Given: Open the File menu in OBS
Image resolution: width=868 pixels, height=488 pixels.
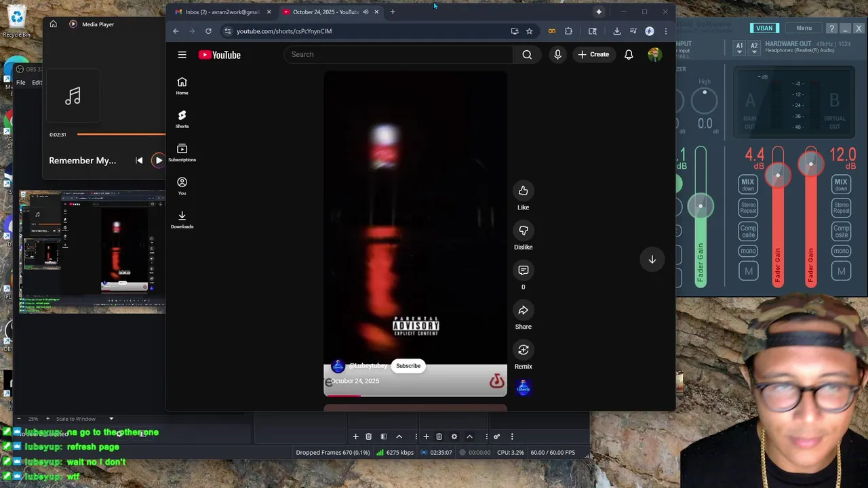Looking at the screenshot, I should tap(21, 83).
